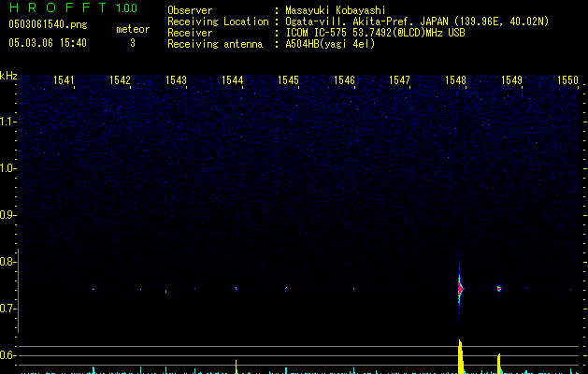Click the strong meteor echo near 1548
The width and height of the screenshot is (588, 374).
(x=460, y=289)
